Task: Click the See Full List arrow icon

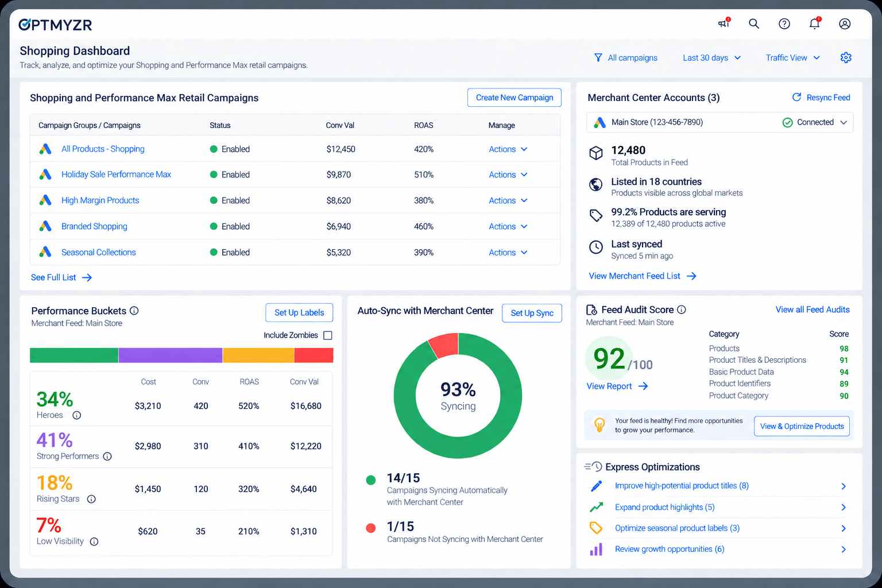Action: tap(87, 277)
